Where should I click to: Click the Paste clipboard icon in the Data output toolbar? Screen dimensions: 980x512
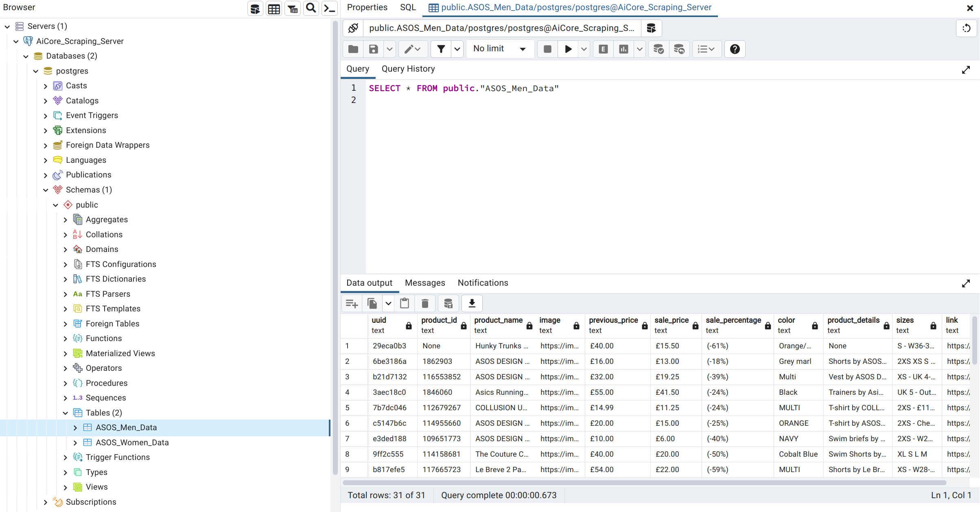pyautogui.click(x=405, y=304)
